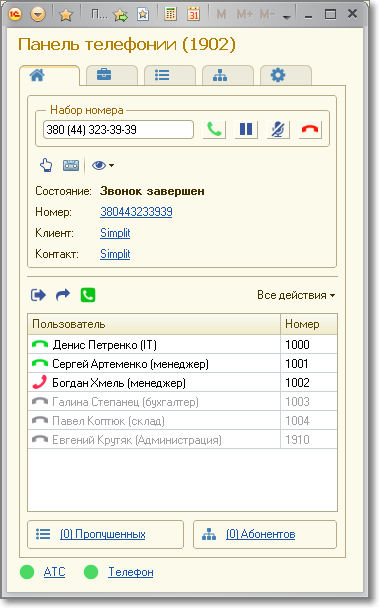379x608 pixels.
Task: Click gray phone icon for Павел Коптюк
Action: (x=40, y=421)
